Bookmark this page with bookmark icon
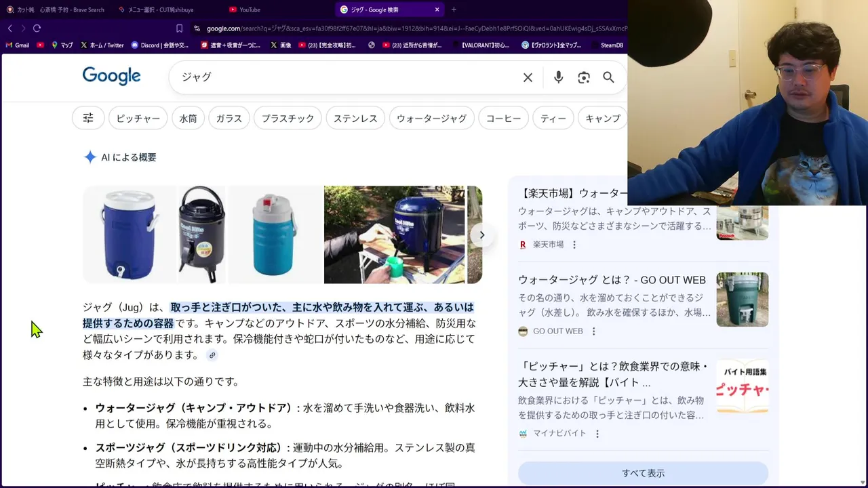868x488 pixels. [x=179, y=28]
